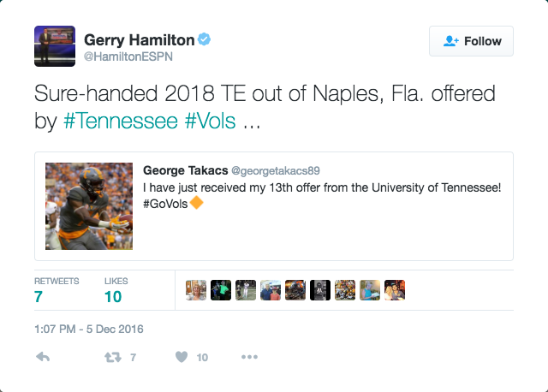The image size is (548, 392).
Task: Click the reply arrow icon
Action: (43, 357)
